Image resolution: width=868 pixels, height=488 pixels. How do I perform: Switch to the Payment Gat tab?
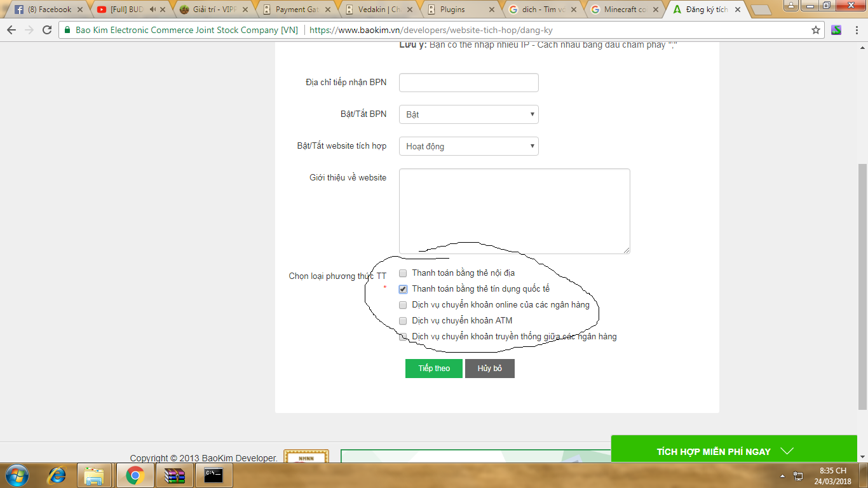point(295,10)
